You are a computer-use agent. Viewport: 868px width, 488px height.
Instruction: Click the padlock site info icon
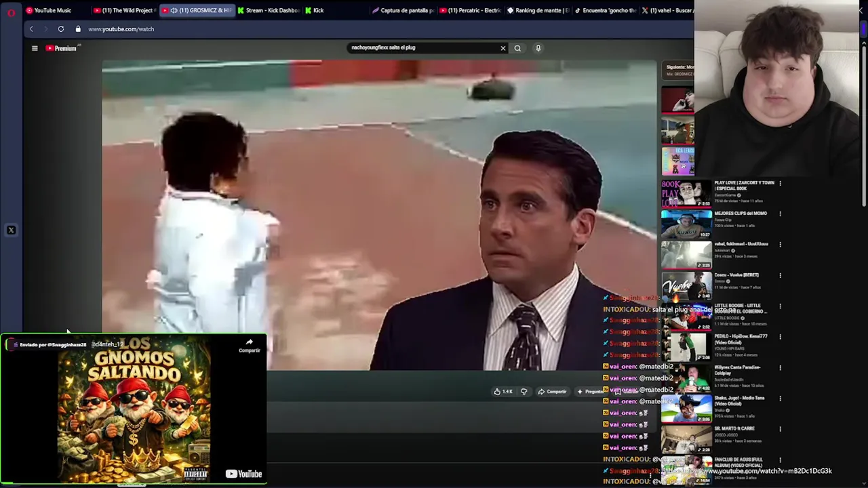click(78, 29)
